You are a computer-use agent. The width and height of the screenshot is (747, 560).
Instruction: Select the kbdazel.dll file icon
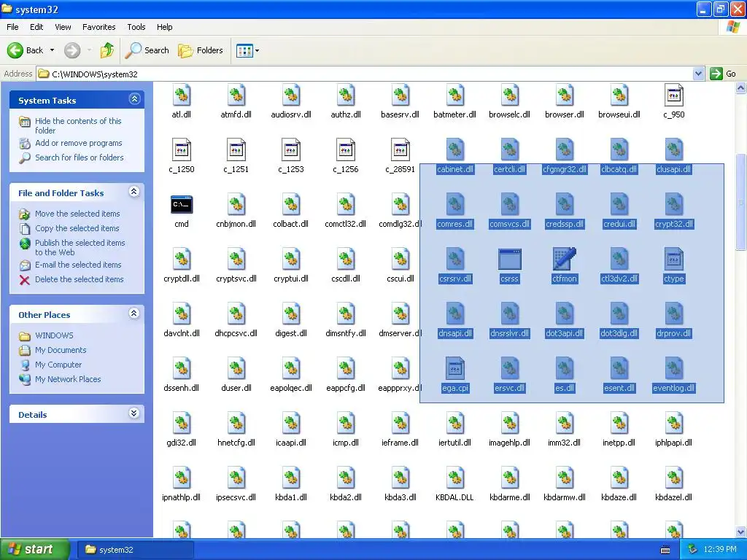click(673, 478)
